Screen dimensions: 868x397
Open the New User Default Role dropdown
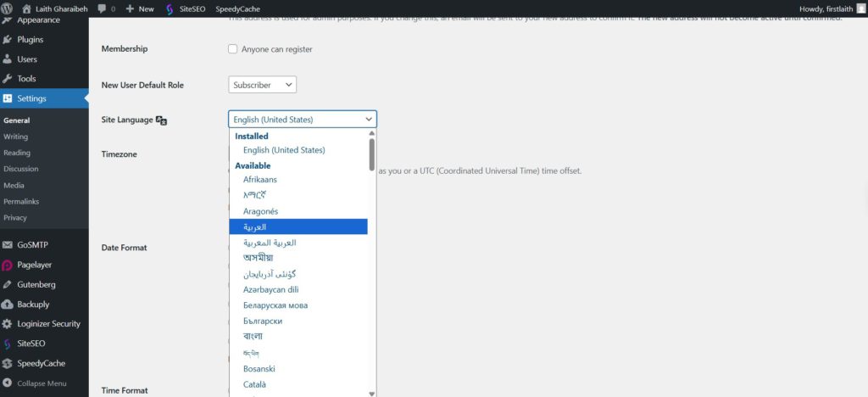pyautogui.click(x=262, y=85)
